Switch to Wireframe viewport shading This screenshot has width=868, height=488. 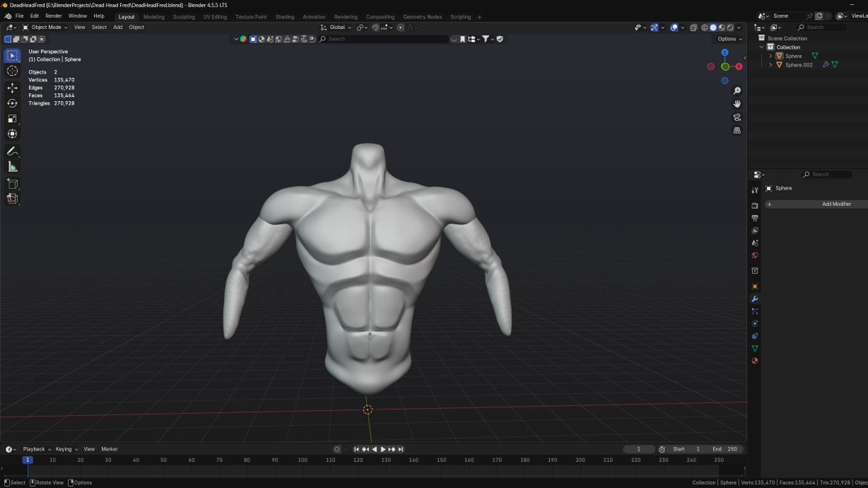pyautogui.click(x=705, y=27)
